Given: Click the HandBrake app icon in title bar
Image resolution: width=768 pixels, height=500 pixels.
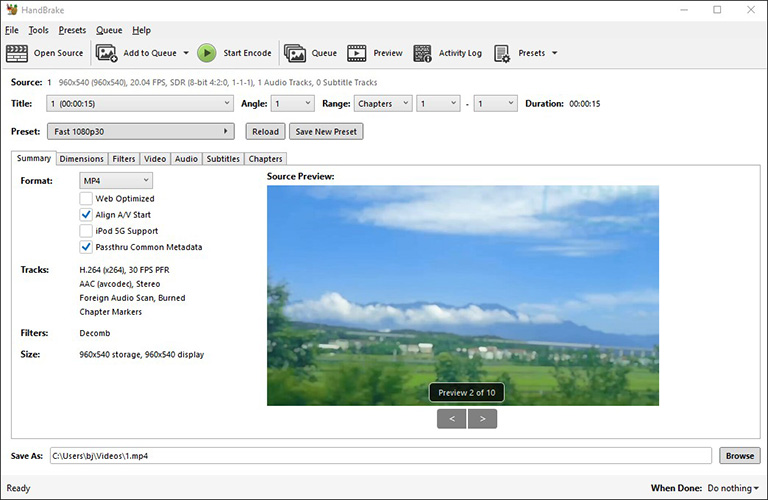Looking at the screenshot, I should (12, 10).
